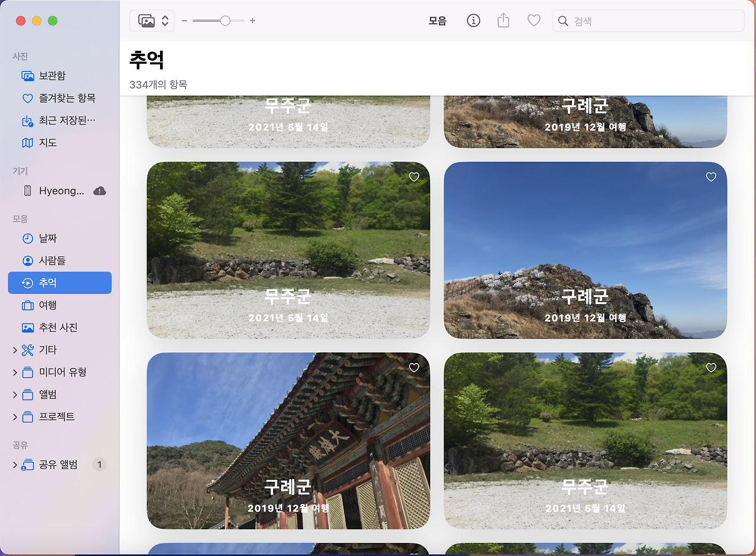Click the plus zoom-in icon
The width and height of the screenshot is (756, 556).
pyautogui.click(x=253, y=21)
